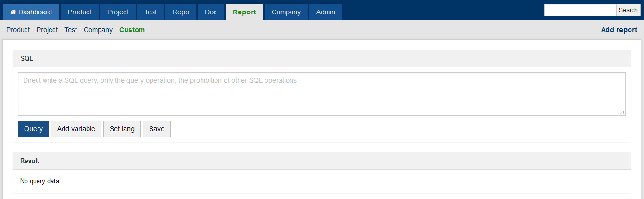Select the Custom report submenu link
644x199 pixels.
coord(132,30)
